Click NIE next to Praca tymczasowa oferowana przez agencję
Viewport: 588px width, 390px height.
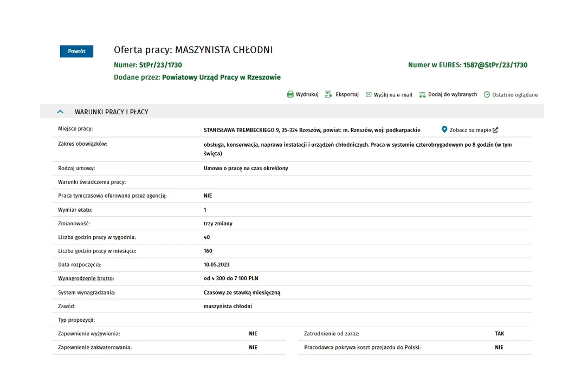point(208,196)
